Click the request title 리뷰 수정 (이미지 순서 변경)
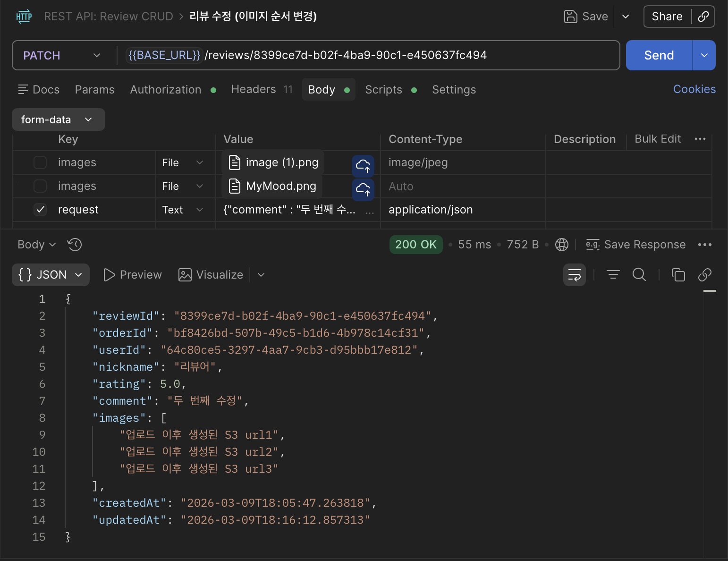Screen dimensions: 728x561 (x=253, y=17)
